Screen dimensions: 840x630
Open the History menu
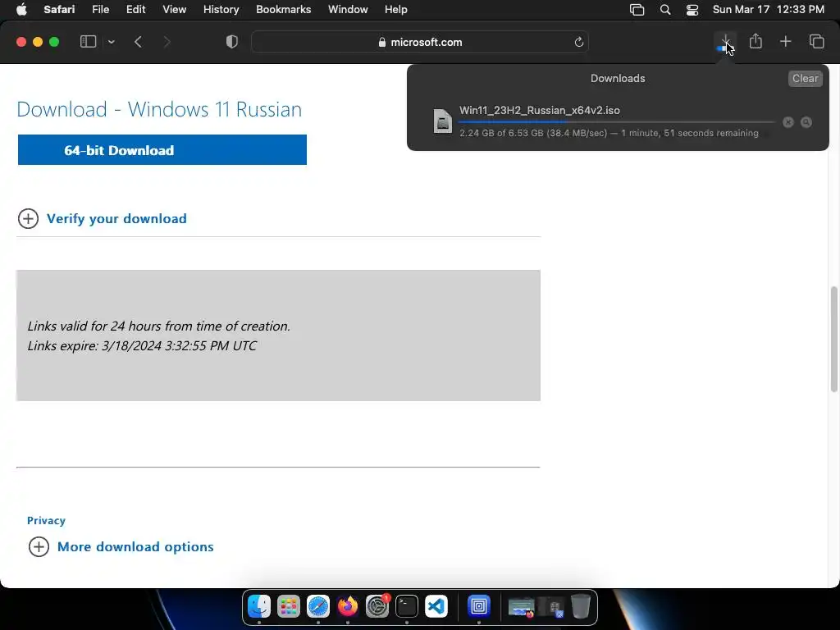tap(221, 10)
